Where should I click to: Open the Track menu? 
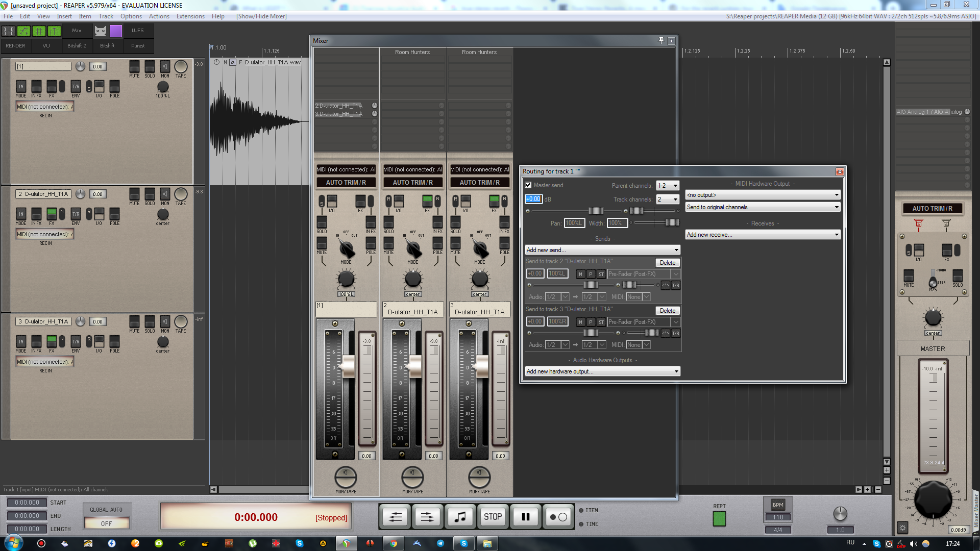pyautogui.click(x=106, y=16)
